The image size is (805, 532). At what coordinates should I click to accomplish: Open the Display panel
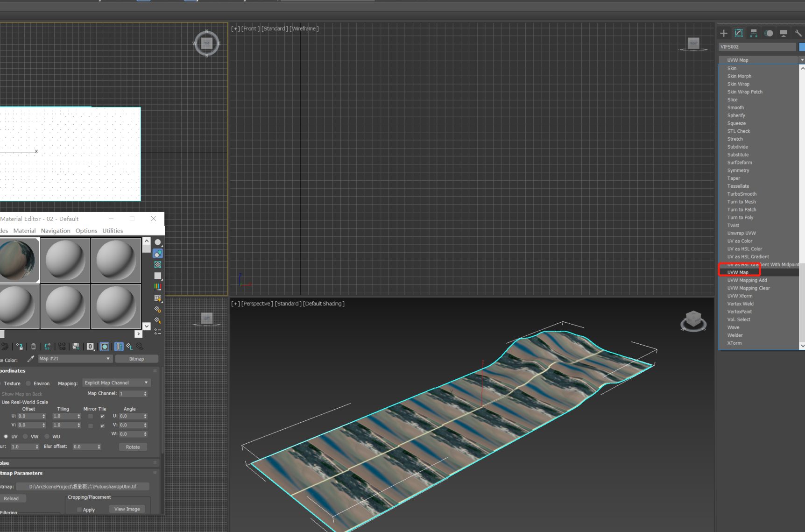pos(783,33)
